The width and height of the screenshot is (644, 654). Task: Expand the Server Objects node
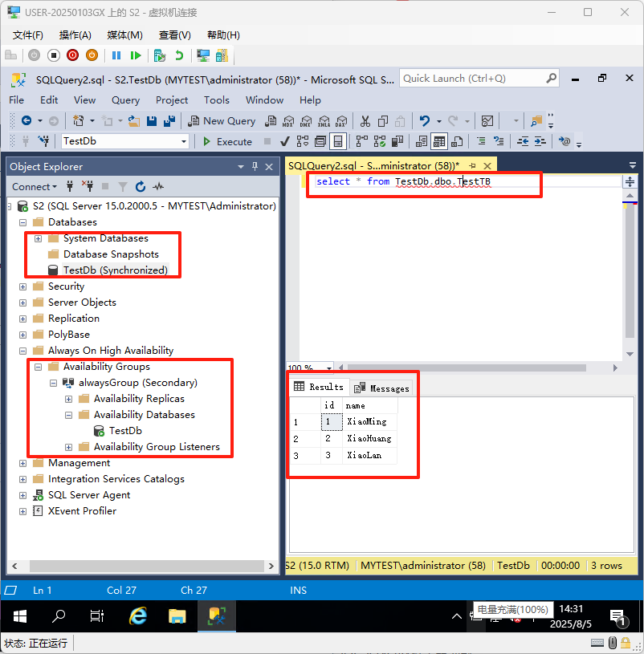pos(23,303)
